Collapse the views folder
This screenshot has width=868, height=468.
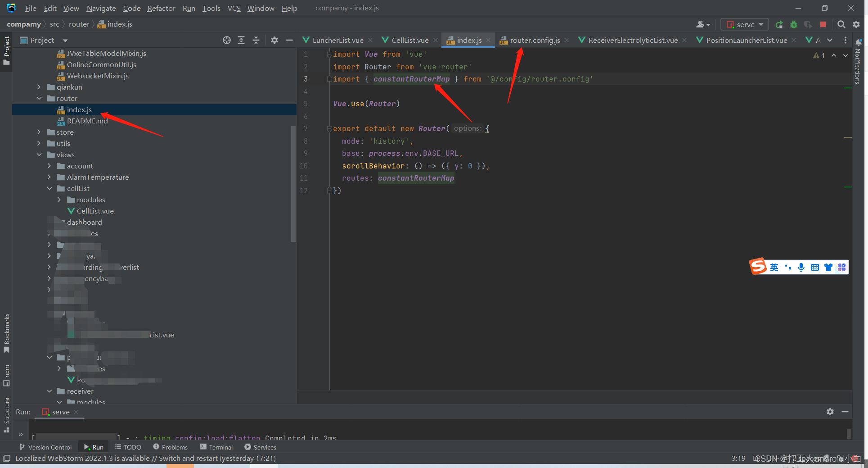click(39, 154)
